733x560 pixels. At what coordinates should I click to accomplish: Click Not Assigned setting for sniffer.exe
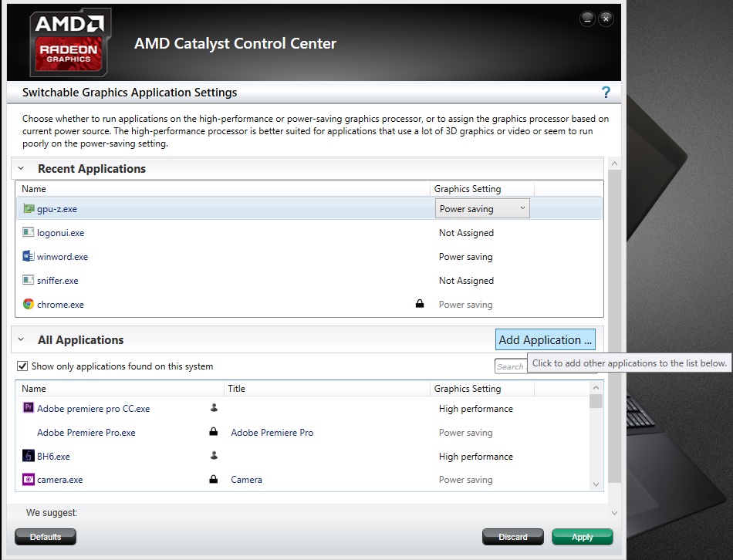pos(466,280)
